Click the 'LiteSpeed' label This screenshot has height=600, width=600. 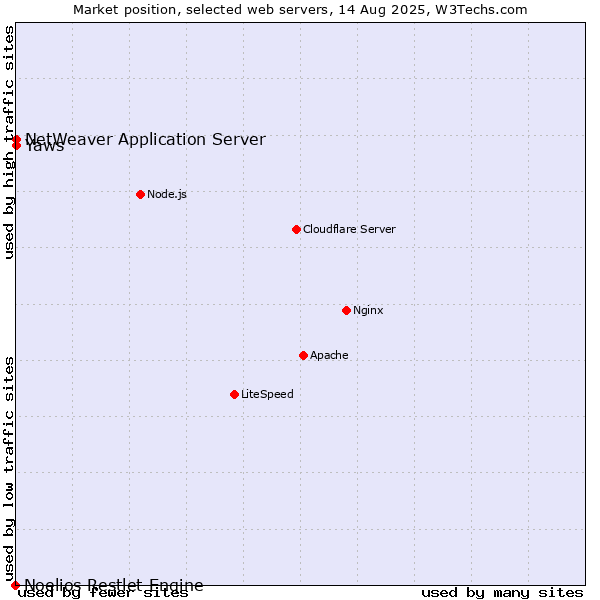tap(267, 394)
